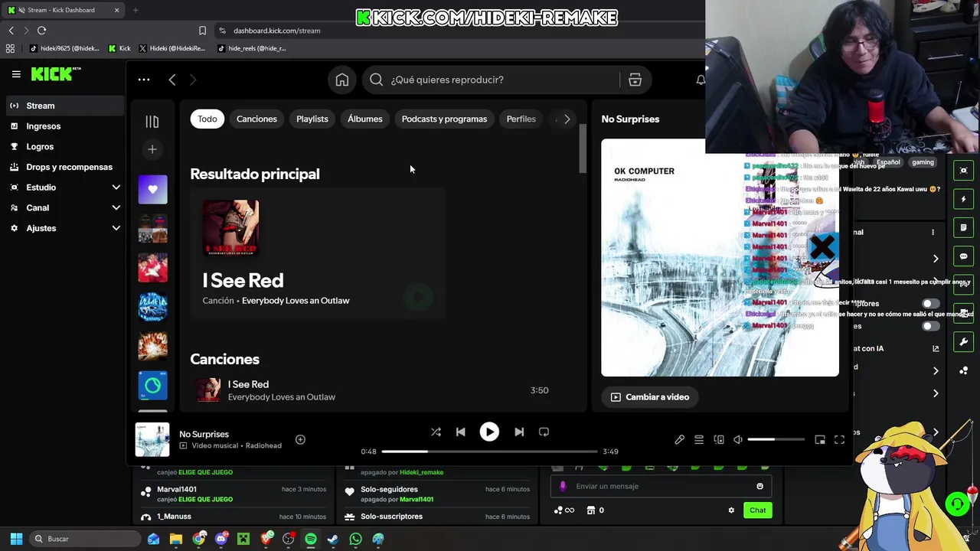Switch Spotify to fullscreen view
The width and height of the screenshot is (980, 551).
click(839, 440)
